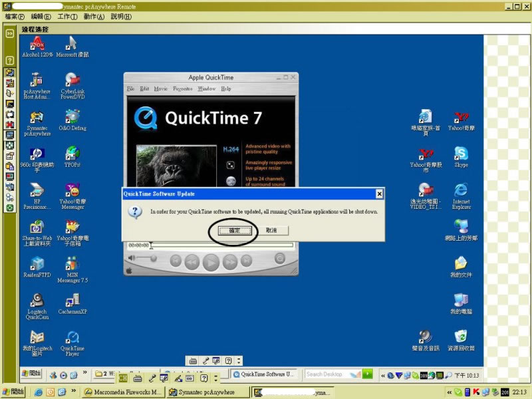This screenshot has width=532, height=399.
Task: Select the HP Precisionscan desktop icon
Action: [x=37, y=196]
